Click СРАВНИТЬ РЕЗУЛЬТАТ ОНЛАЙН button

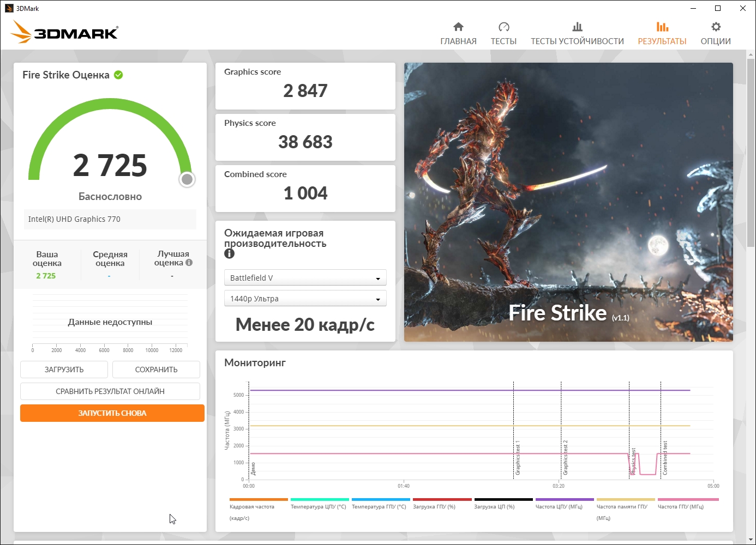110,391
